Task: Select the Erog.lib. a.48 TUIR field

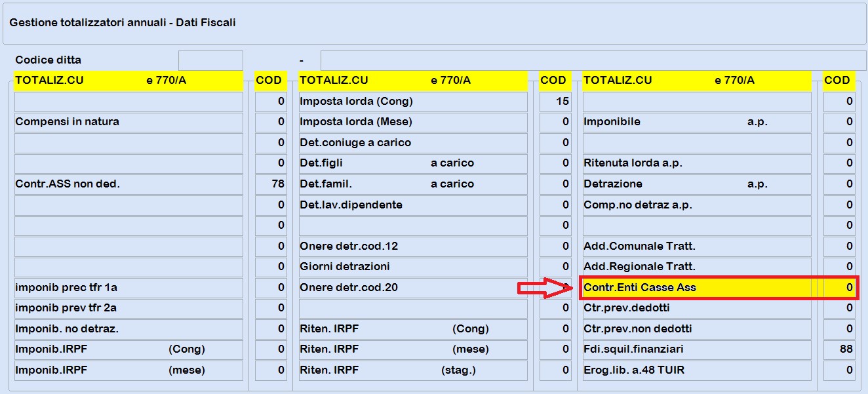Action: pos(697,370)
